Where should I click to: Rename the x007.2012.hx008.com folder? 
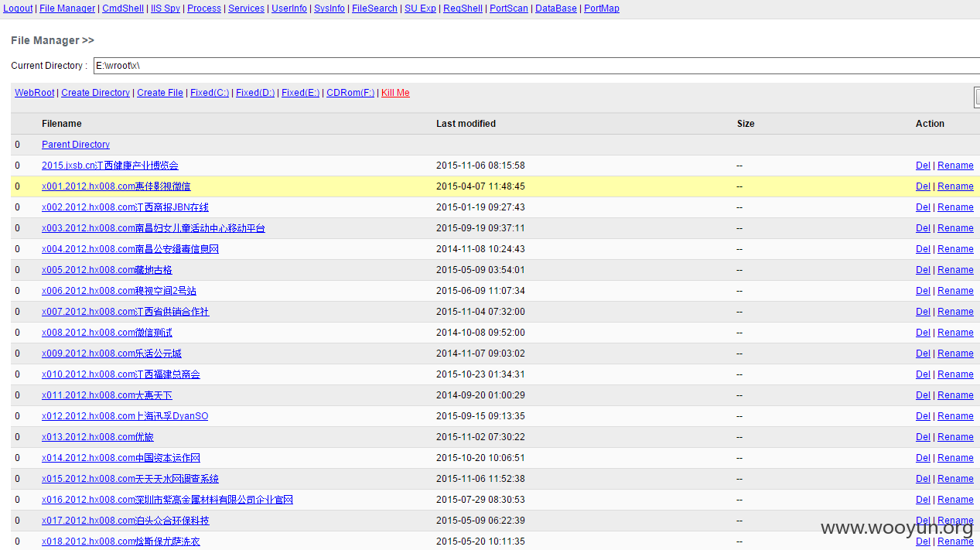[955, 312]
